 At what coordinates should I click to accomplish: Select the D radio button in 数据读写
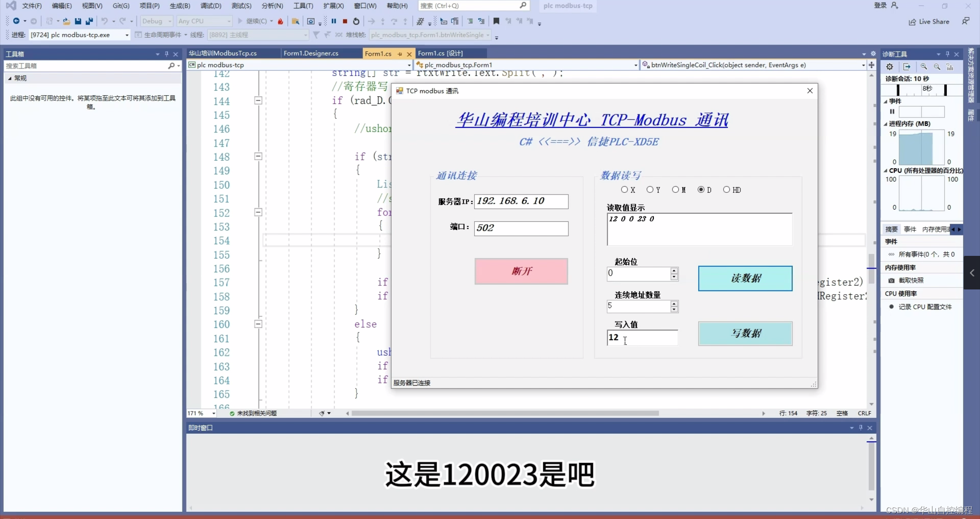(701, 190)
